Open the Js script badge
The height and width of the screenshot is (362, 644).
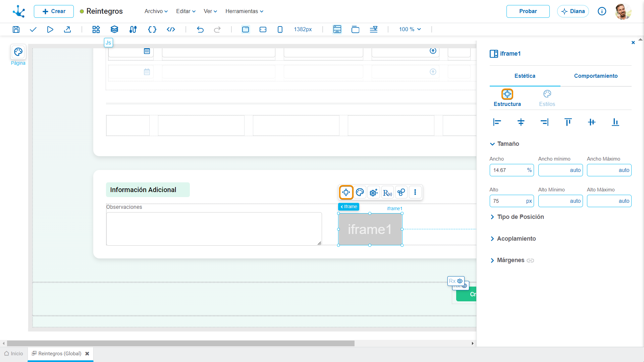(108, 43)
